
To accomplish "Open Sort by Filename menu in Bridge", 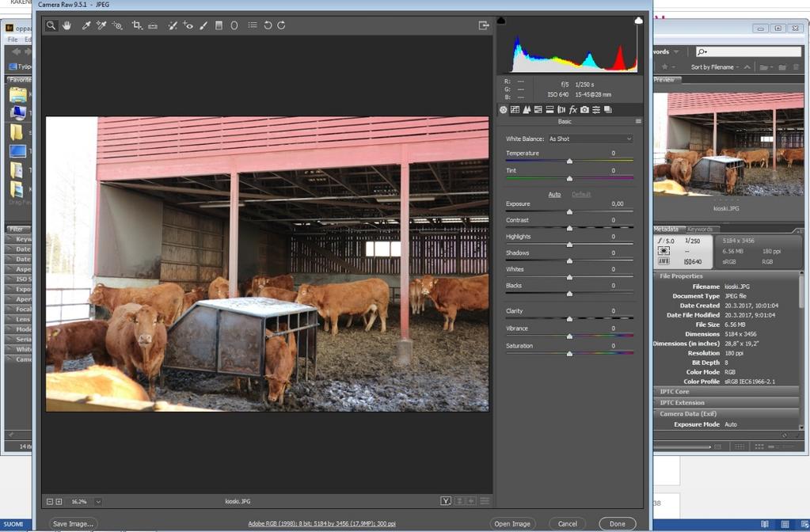I will pyautogui.click(x=715, y=67).
